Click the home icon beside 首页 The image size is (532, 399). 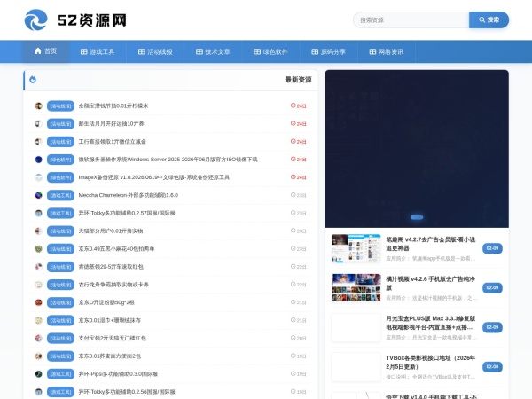coord(37,51)
